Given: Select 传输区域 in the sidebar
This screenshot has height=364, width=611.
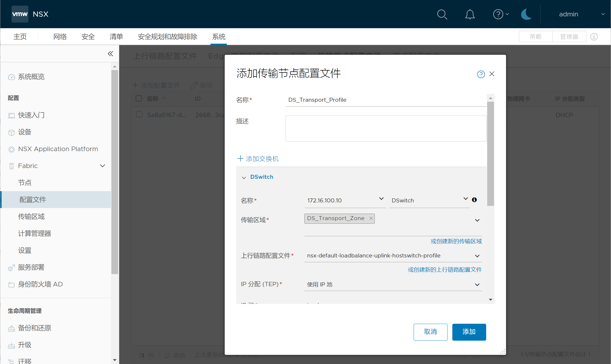Looking at the screenshot, I should click(31, 216).
